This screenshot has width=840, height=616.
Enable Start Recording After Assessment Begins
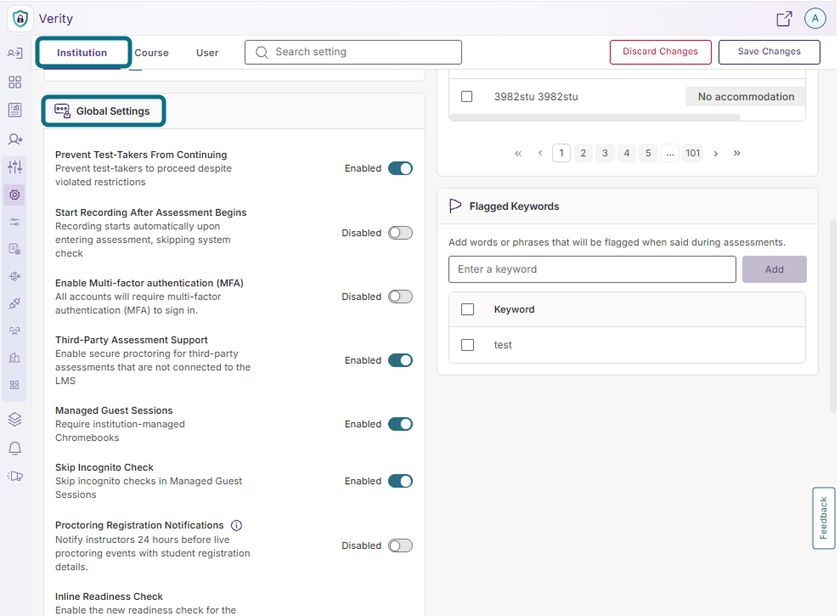[x=400, y=233]
